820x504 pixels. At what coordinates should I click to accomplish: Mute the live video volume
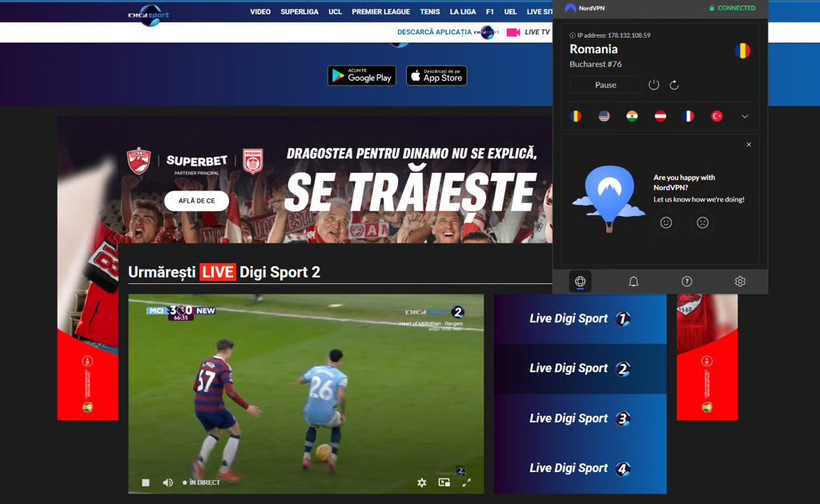(x=167, y=482)
